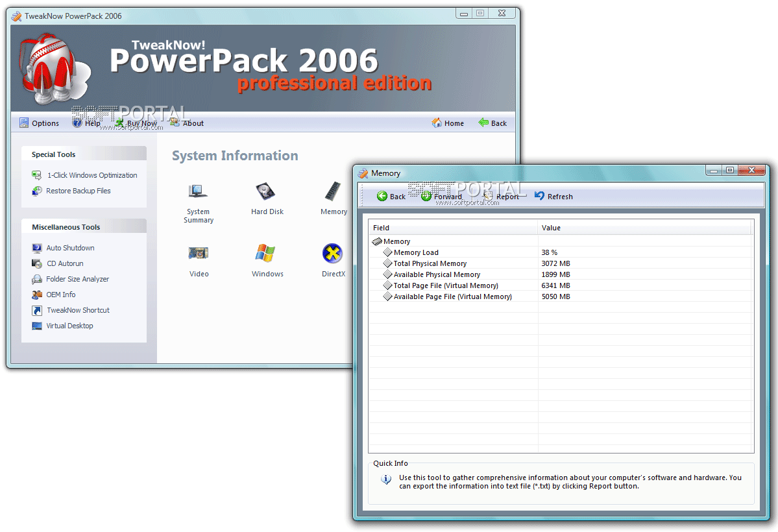Click the TweakNow Shortcut arrow icon
Image resolution: width=778 pixels, height=532 pixels.
coord(37,310)
